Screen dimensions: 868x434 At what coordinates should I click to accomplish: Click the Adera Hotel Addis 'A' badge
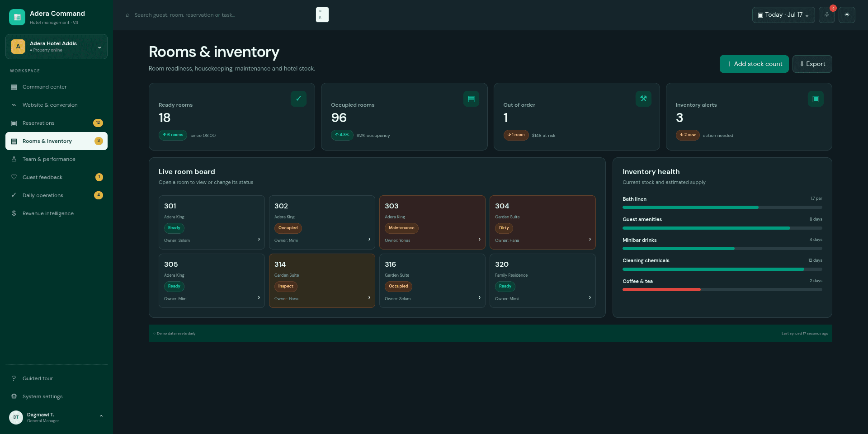[18, 47]
